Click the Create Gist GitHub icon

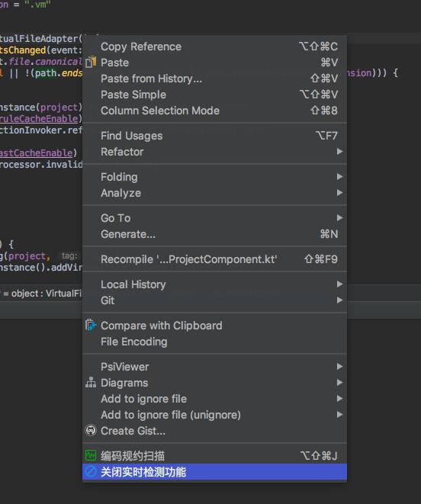coord(91,430)
